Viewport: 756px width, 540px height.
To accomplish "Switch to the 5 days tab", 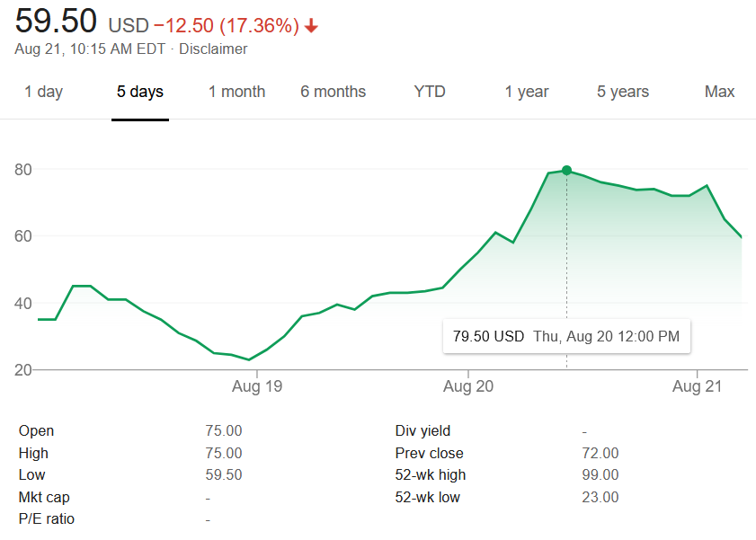I will (x=140, y=92).
